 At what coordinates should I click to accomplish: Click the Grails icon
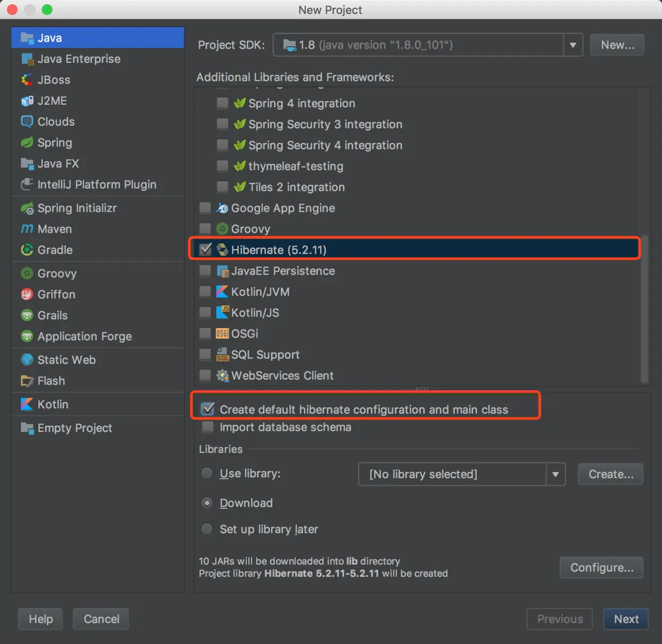[x=27, y=315]
